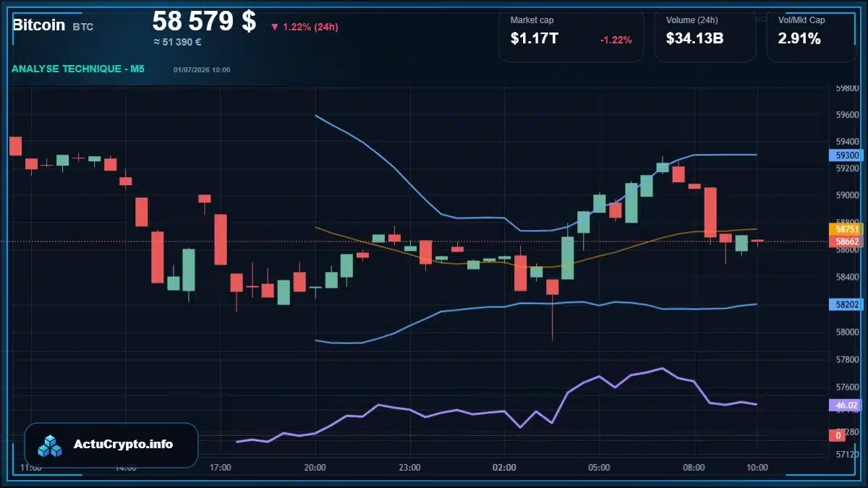Click the 57600 price axis label
The height and width of the screenshot is (488, 868).
point(848,388)
